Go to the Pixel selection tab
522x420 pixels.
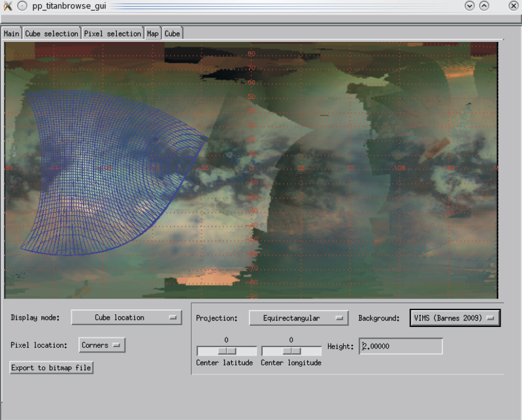pos(113,34)
